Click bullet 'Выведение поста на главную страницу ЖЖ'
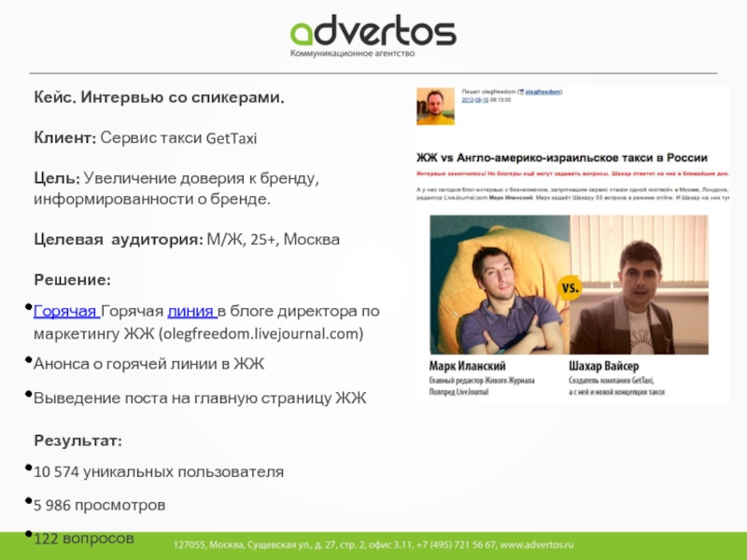 pos(200,399)
